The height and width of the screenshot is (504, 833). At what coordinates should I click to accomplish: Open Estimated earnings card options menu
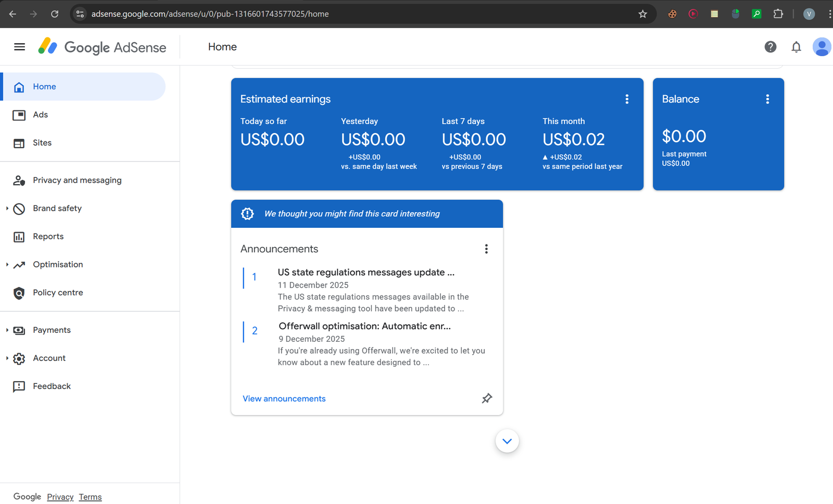click(627, 99)
